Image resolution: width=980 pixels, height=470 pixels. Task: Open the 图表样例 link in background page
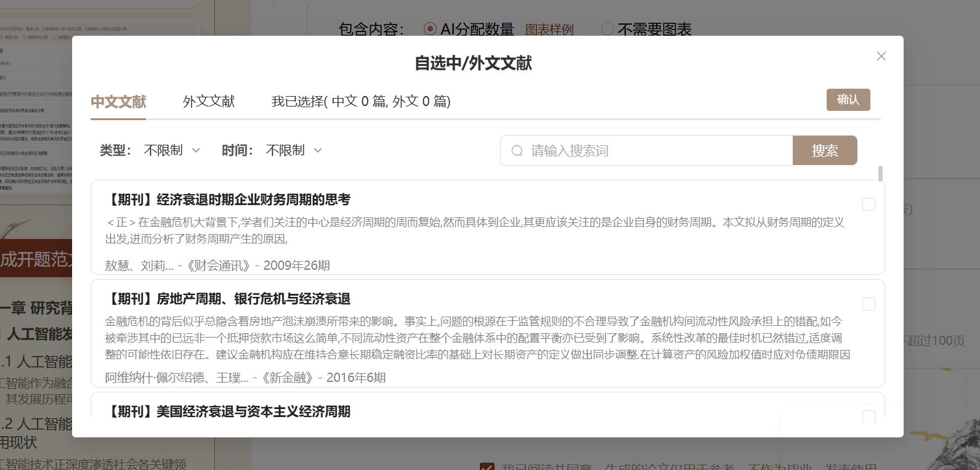[549, 30]
